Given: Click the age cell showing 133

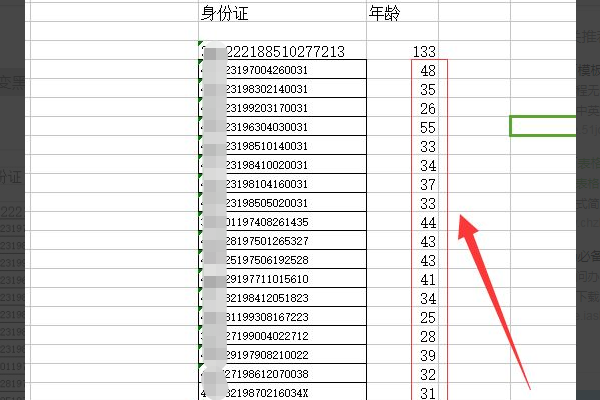Looking at the screenshot, I should (403, 50).
